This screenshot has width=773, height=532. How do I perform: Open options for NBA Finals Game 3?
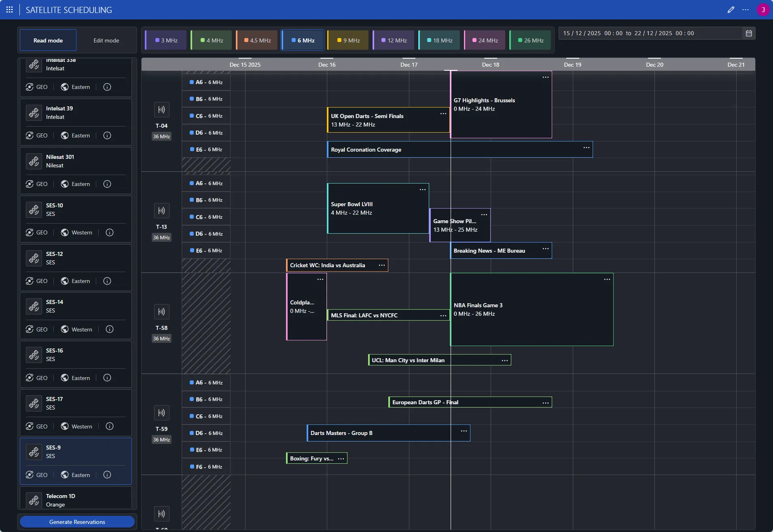point(607,279)
